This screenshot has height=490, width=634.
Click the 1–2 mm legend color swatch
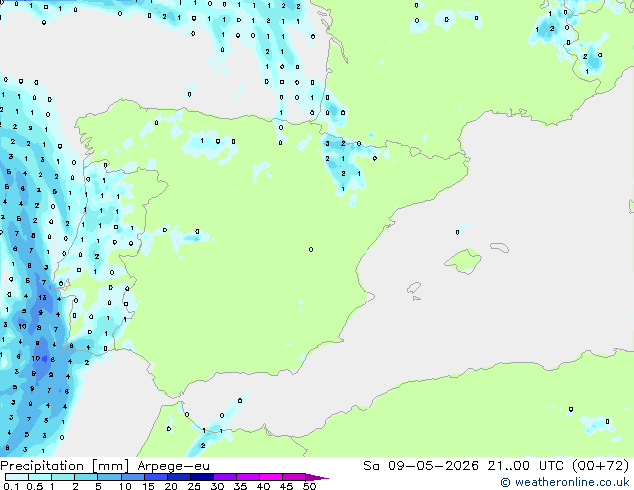tap(63, 477)
